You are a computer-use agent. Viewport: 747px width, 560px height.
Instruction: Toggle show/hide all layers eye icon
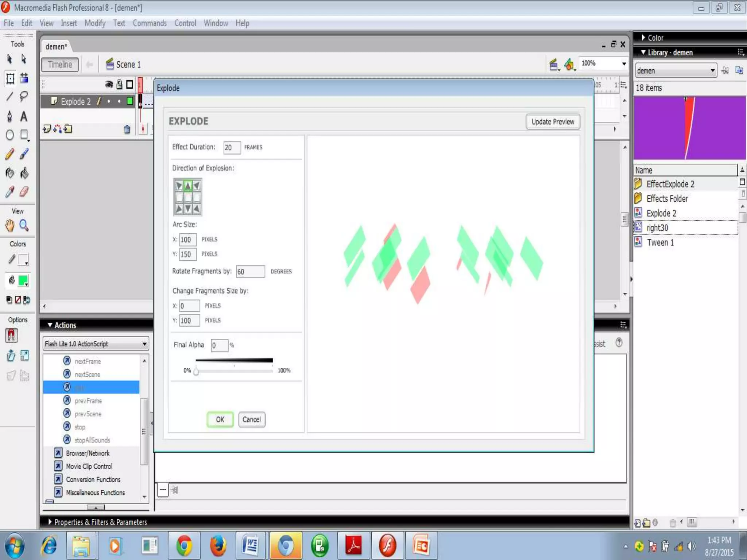click(109, 85)
